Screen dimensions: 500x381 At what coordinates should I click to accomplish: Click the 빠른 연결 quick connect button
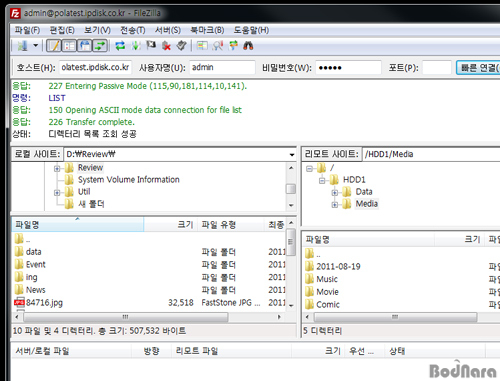tap(478, 68)
